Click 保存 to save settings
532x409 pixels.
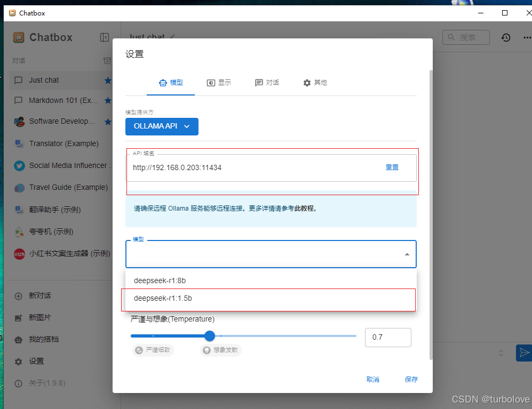tap(411, 380)
